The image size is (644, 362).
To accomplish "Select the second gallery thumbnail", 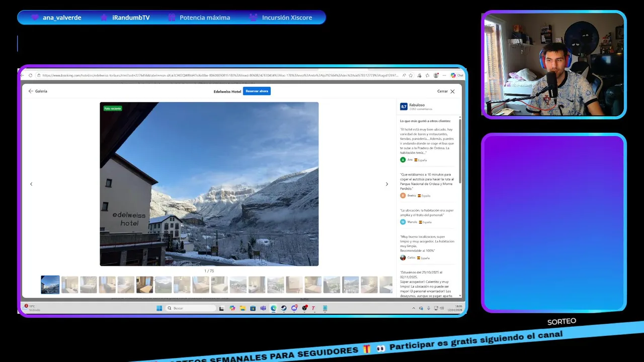I will [x=70, y=285].
